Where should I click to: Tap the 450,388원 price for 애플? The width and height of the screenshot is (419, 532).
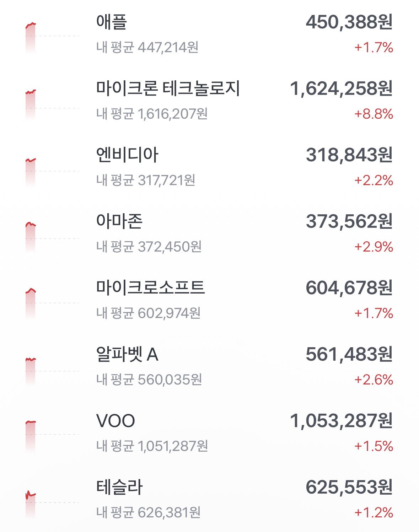[349, 22]
